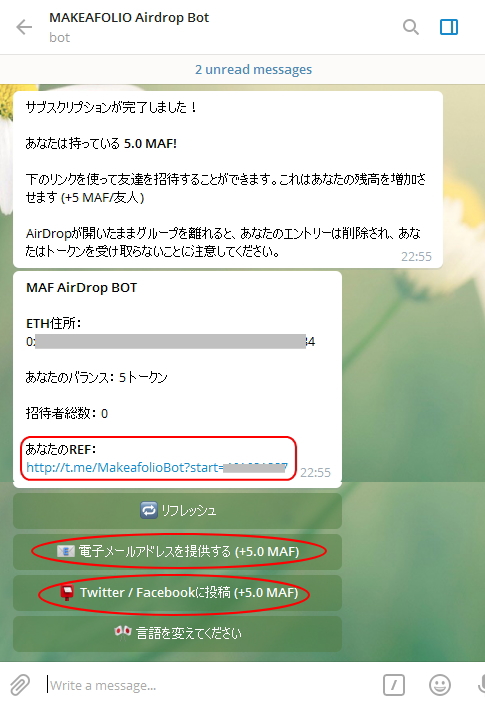485x704 pixels.
Task: Click the refresh arrows icon on リフレッシュ
Action: coord(149,510)
